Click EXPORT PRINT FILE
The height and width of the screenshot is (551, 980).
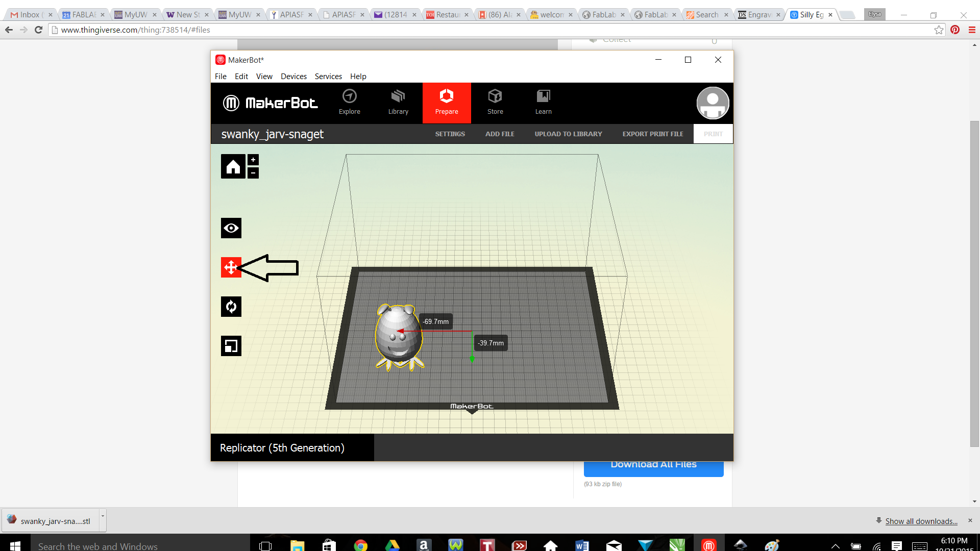click(x=653, y=134)
